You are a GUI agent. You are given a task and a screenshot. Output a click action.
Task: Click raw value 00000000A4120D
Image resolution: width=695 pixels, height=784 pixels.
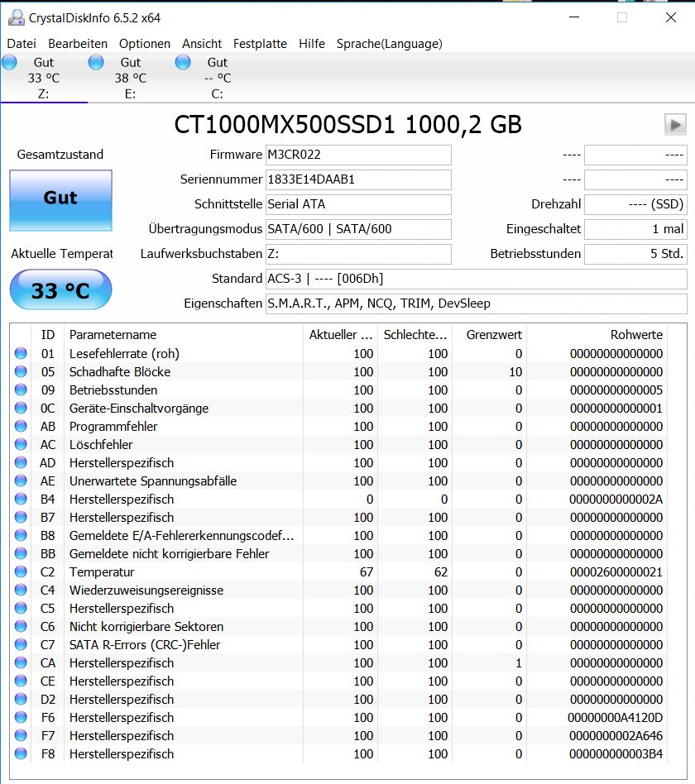pos(615,718)
